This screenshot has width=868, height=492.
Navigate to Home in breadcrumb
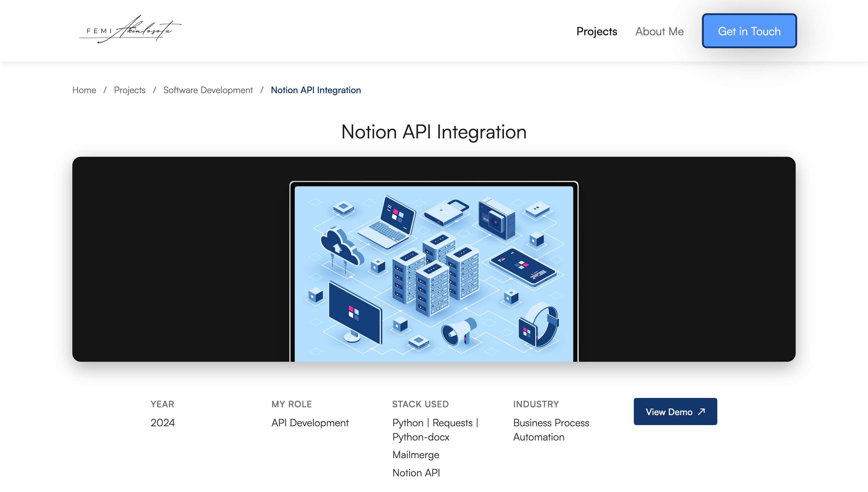pyautogui.click(x=84, y=90)
